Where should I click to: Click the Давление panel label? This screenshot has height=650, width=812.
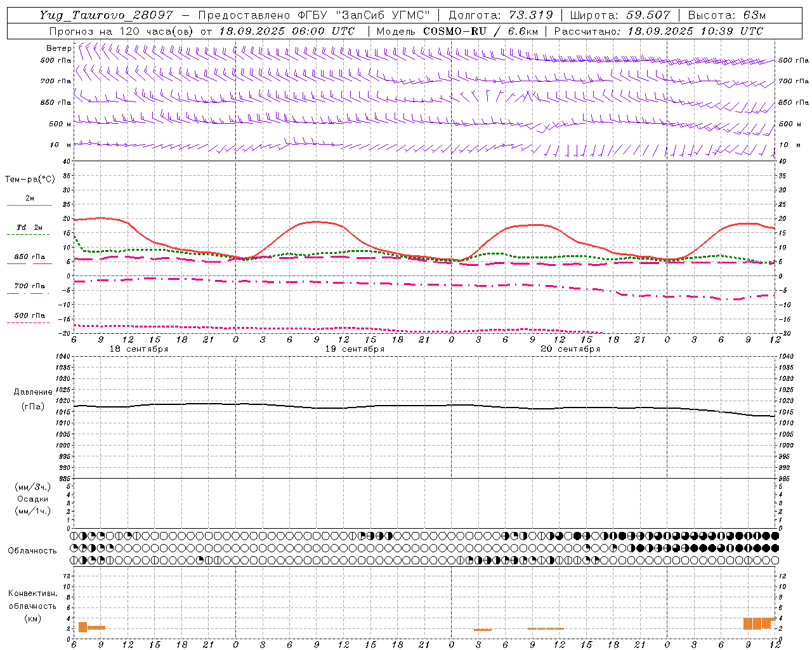(x=33, y=392)
